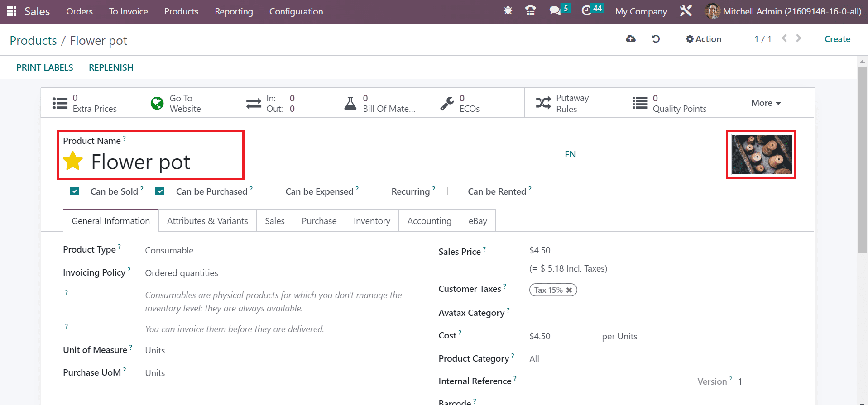This screenshot has height=405, width=868.
Task: Remove the Tax 15% tag
Action: [569, 290]
